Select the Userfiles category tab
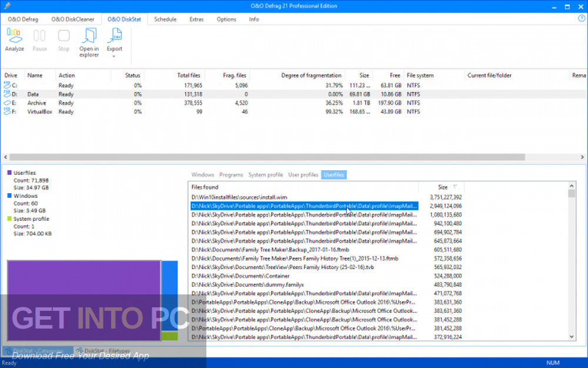The height and width of the screenshot is (368, 588). pos(334,175)
